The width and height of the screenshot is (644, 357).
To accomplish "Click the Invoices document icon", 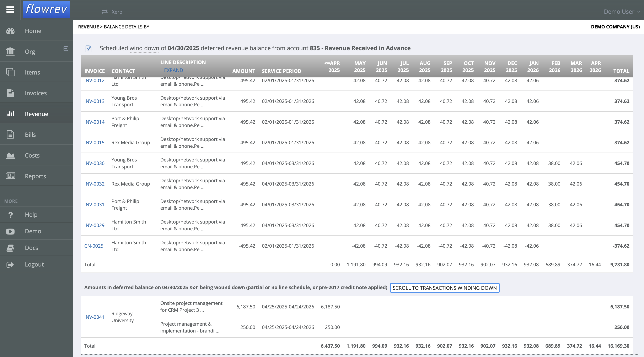I will [x=10, y=93].
